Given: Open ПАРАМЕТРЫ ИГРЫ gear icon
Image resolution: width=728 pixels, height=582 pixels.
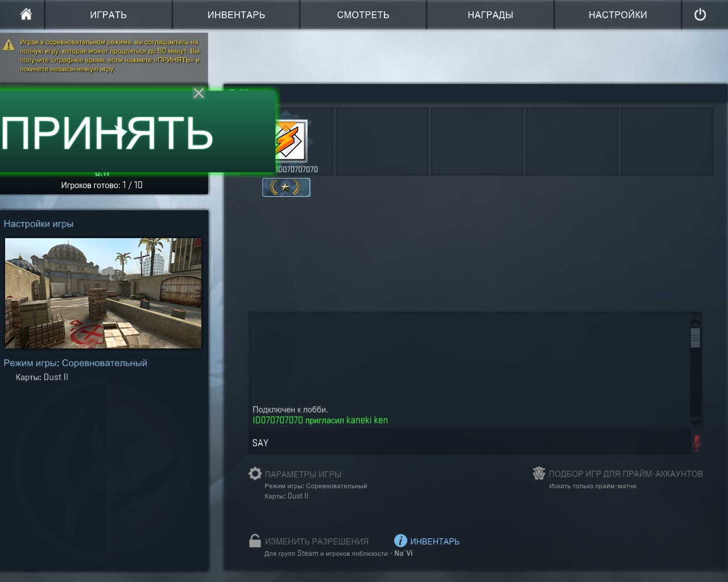Looking at the screenshot, I should (255, 473).
